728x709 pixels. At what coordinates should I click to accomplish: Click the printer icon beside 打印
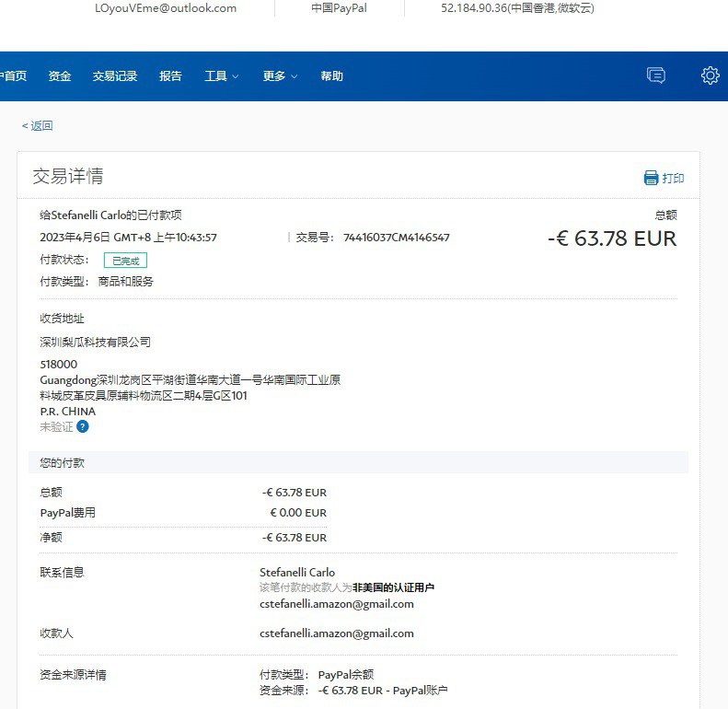(x=651, y=179)
